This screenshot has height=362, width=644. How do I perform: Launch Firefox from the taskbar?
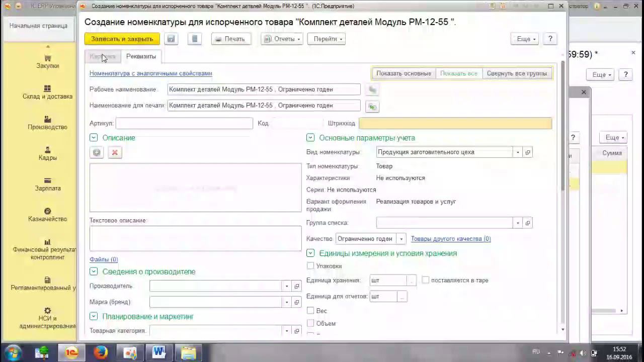[x=101, y=352]
